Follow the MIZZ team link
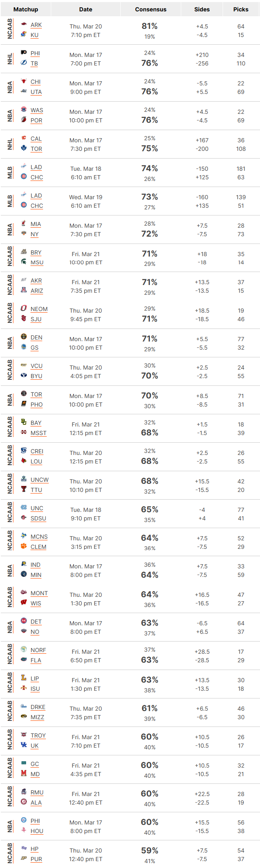The width and height of the screenshot is (260, 868). (x=37, y=717)
